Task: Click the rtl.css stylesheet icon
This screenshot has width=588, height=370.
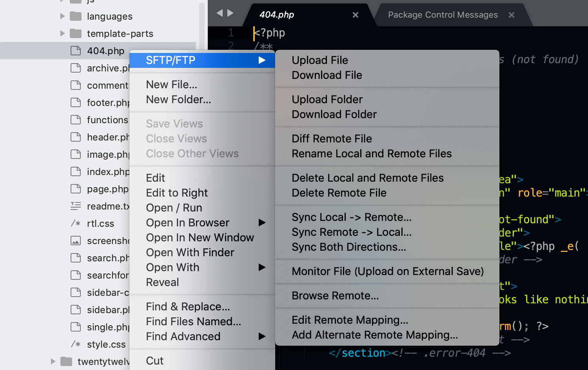Action: (x=76, y=223)
